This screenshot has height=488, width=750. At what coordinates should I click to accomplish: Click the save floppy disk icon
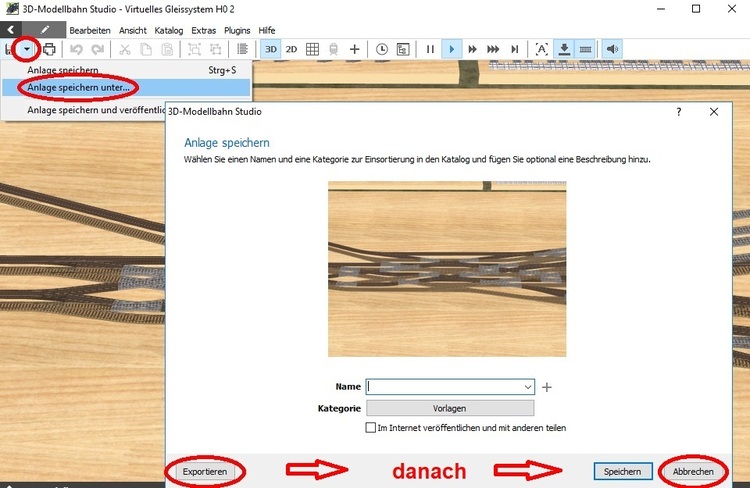(x=8, y=49)
